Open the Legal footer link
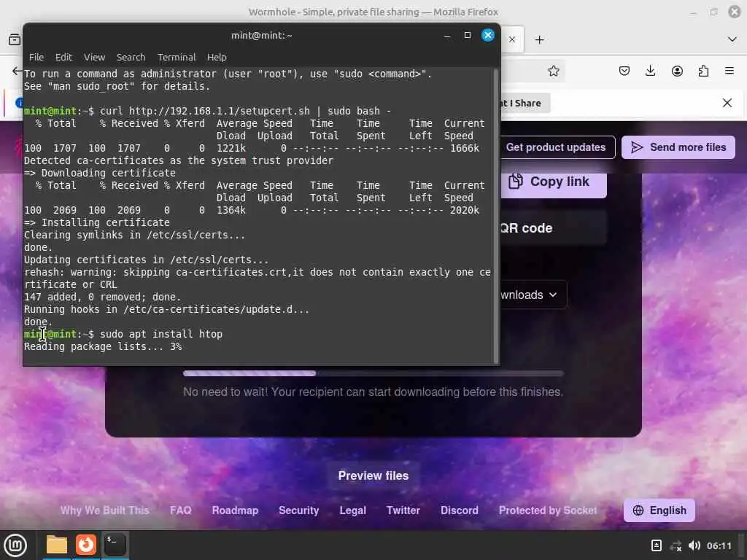The width and height of the screenshot is (747, 560). click(x=352, y=510)
